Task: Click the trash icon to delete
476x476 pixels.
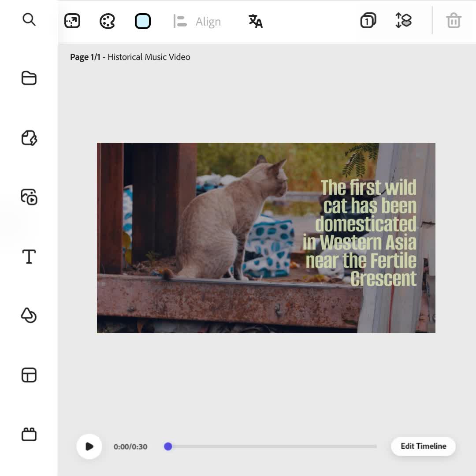Action: tap(454, 21)
